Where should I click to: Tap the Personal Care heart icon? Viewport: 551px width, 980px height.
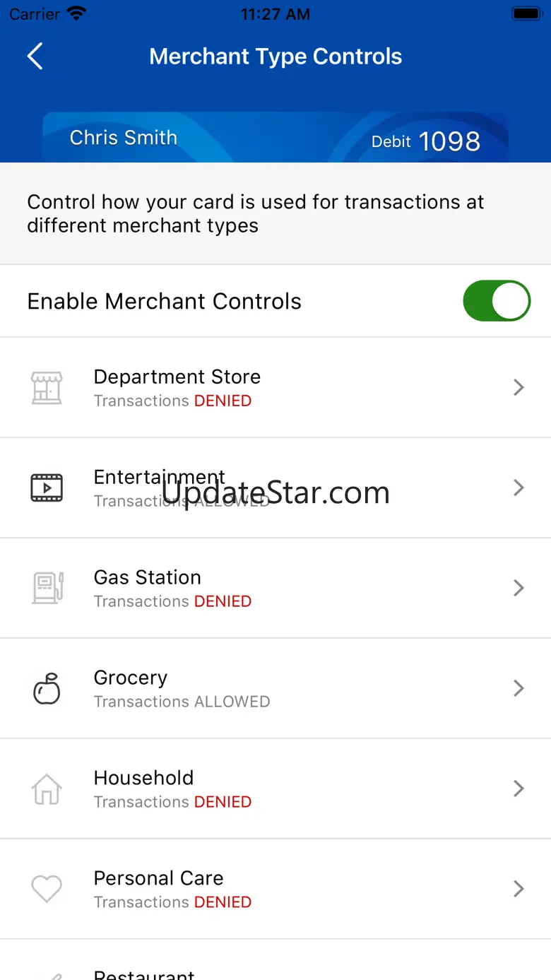point(47,889)
